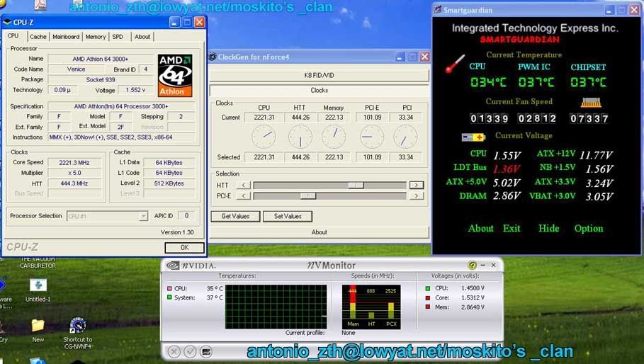Click the Smartguardian thermometer icon
Screen dimensions: 644x364
coord(453,64)
